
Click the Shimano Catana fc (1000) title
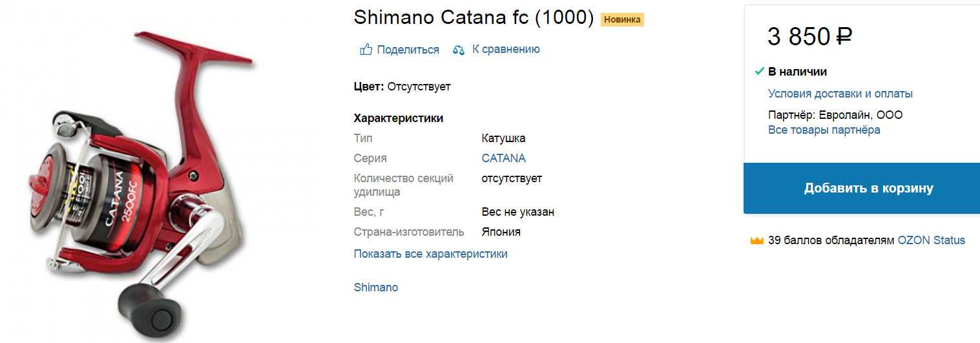click(x=474, y=17)
